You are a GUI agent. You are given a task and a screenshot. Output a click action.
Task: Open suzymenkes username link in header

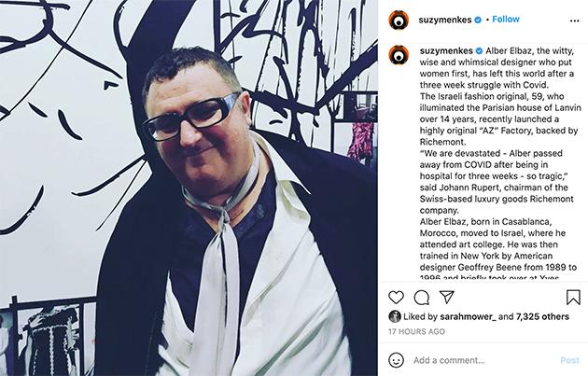tap(445, 20)
